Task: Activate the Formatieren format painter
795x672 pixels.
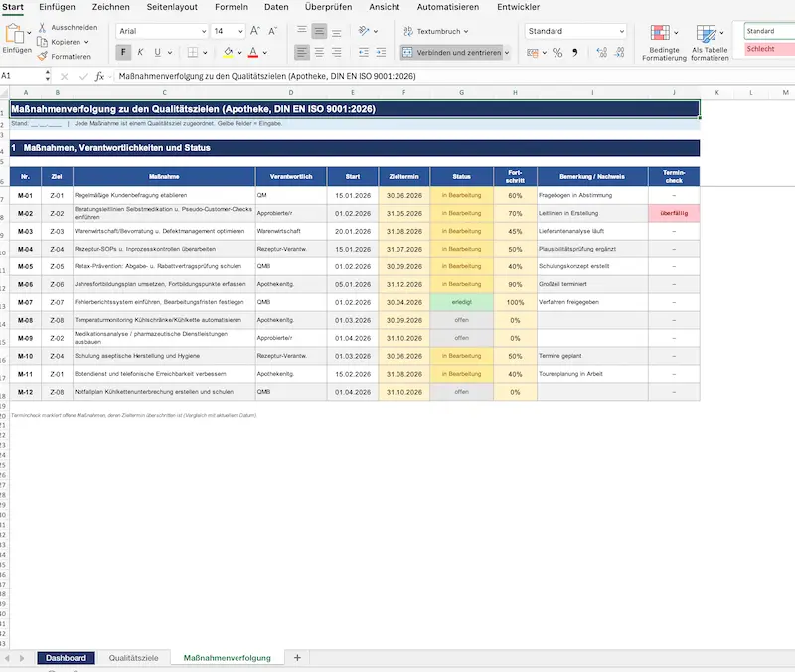Action: (x=65, y=57)
